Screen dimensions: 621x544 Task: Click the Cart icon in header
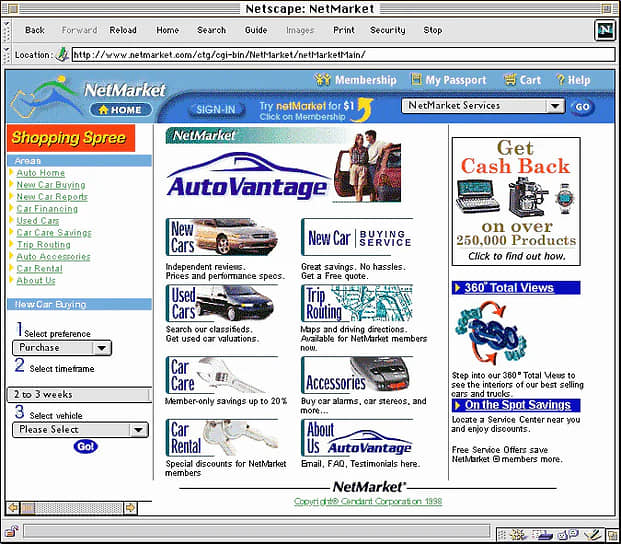click(x=509, y=80)
